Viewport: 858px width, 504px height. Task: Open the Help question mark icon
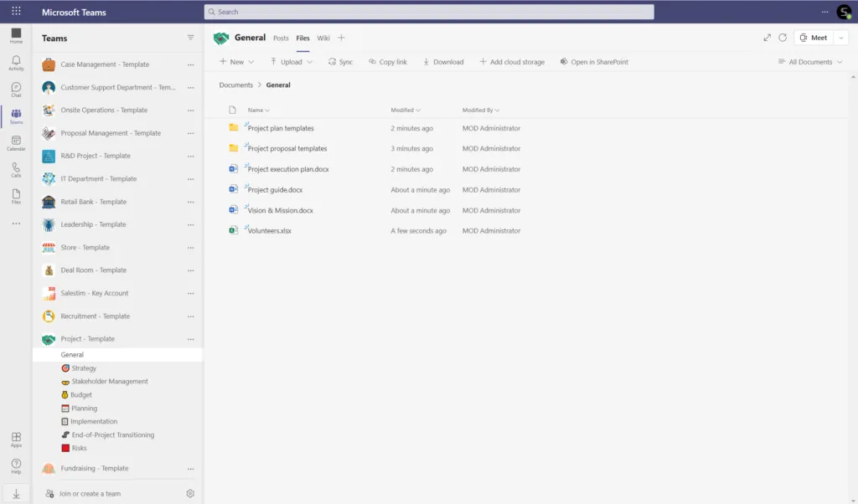[x=17, y=466]
